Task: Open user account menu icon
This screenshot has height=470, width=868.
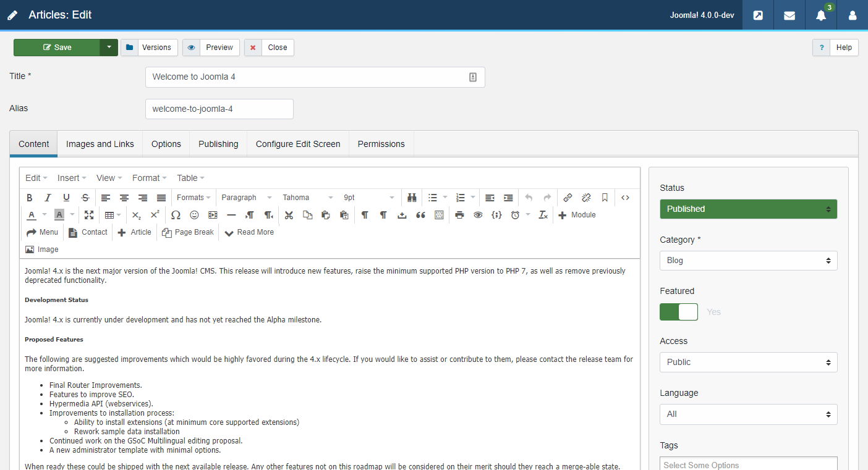Action: point(853,15)
